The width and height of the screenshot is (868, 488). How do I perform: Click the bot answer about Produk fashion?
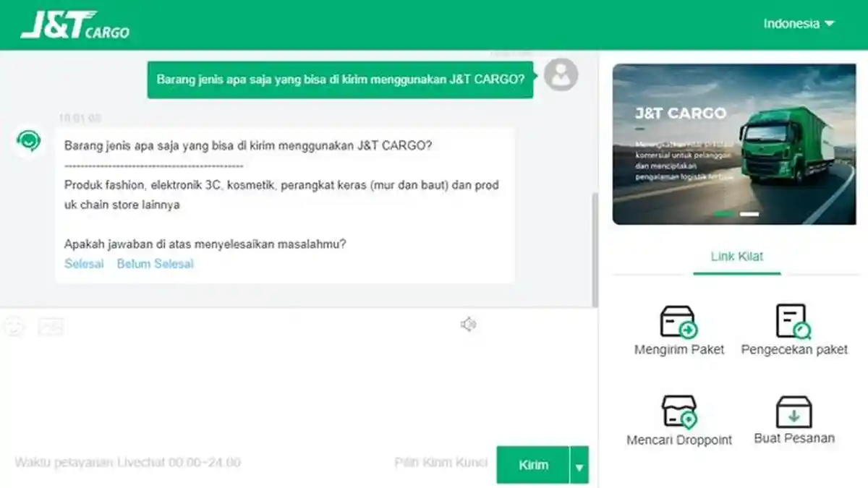coord(281,195)
